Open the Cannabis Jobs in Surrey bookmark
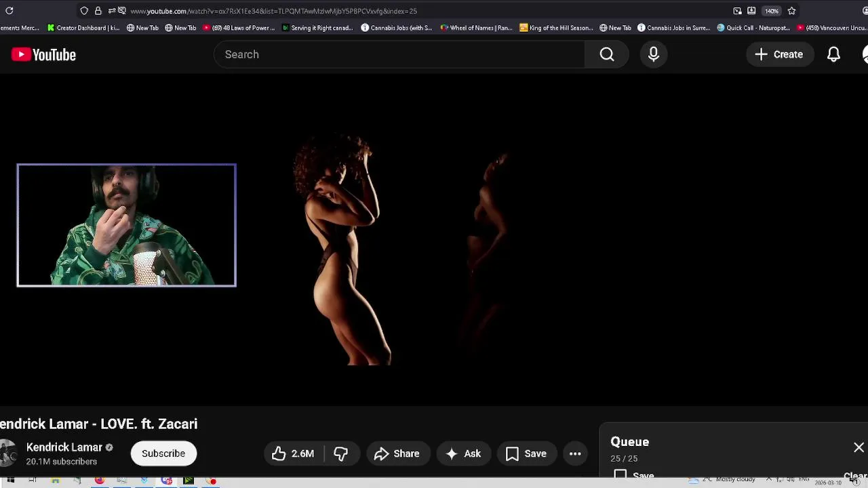 tap(673, 28)
